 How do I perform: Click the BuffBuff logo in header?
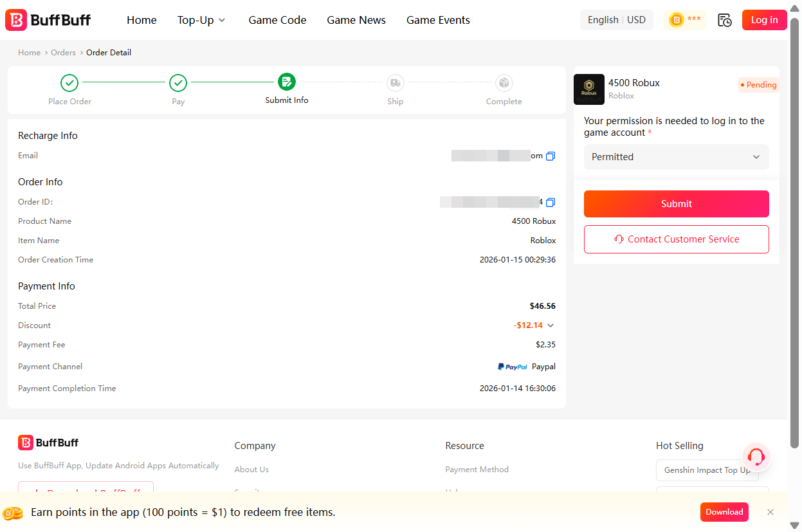click(48, 20)
